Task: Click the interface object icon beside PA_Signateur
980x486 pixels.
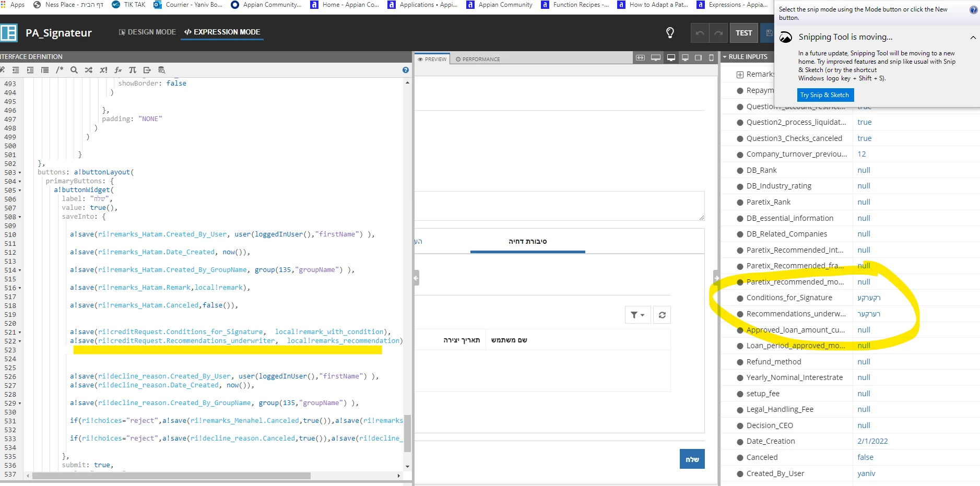Action: [9, 33]
